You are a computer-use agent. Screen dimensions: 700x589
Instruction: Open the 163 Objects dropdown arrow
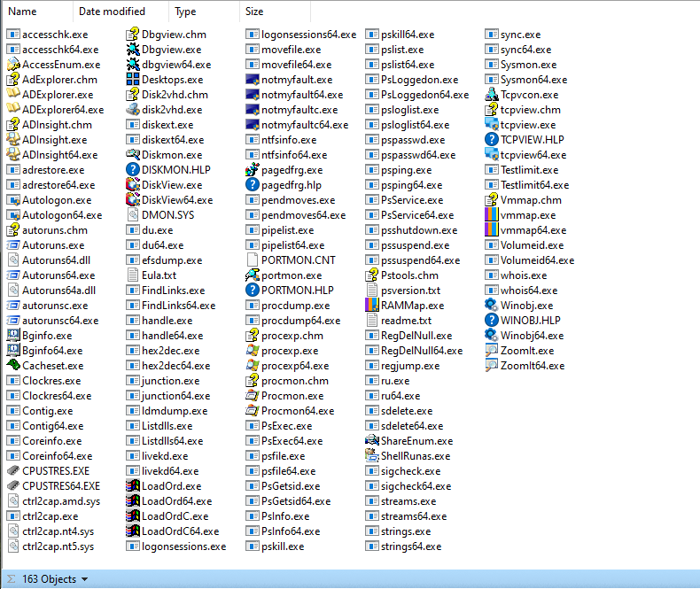[x=84, y=579]
